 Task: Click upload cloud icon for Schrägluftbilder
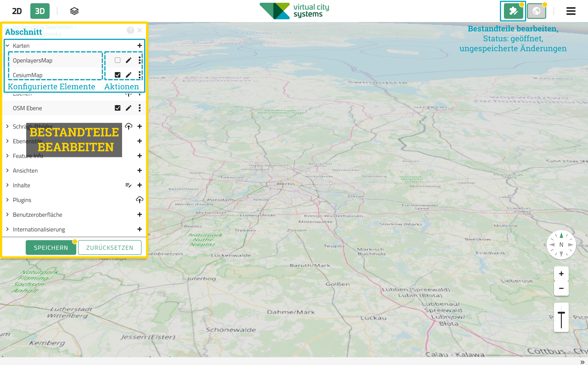(129, 126)
